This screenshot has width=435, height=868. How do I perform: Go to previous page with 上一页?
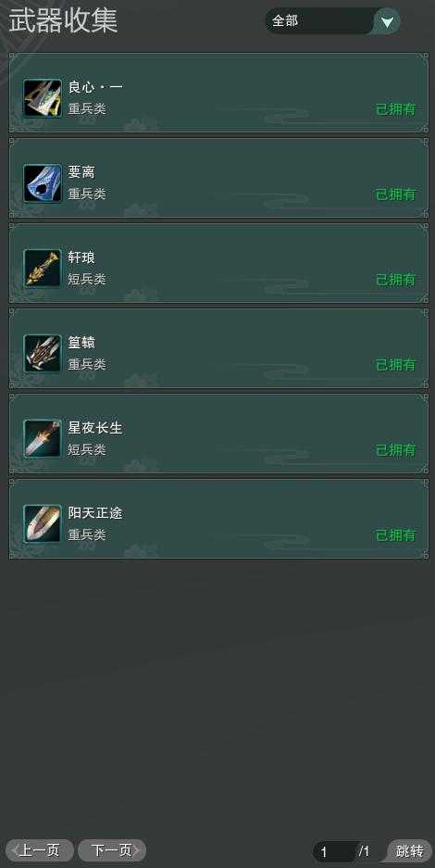[39, 850]
